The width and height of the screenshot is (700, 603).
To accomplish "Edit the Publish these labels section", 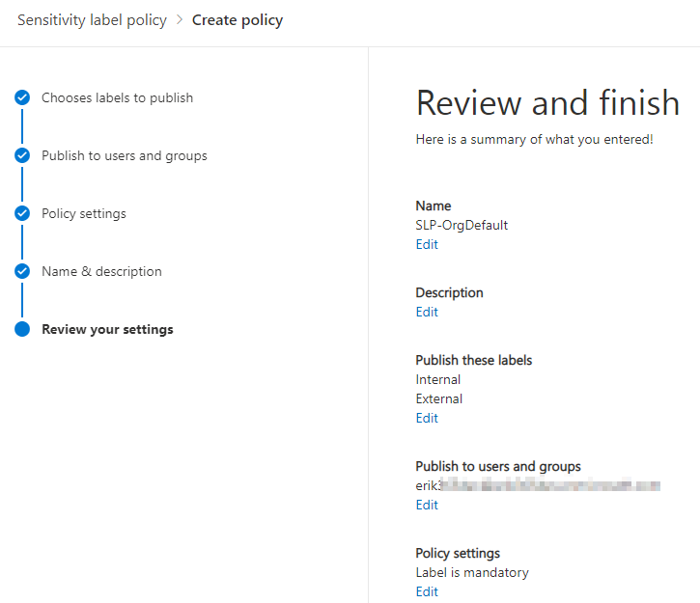I will click(x=427, y=418).
